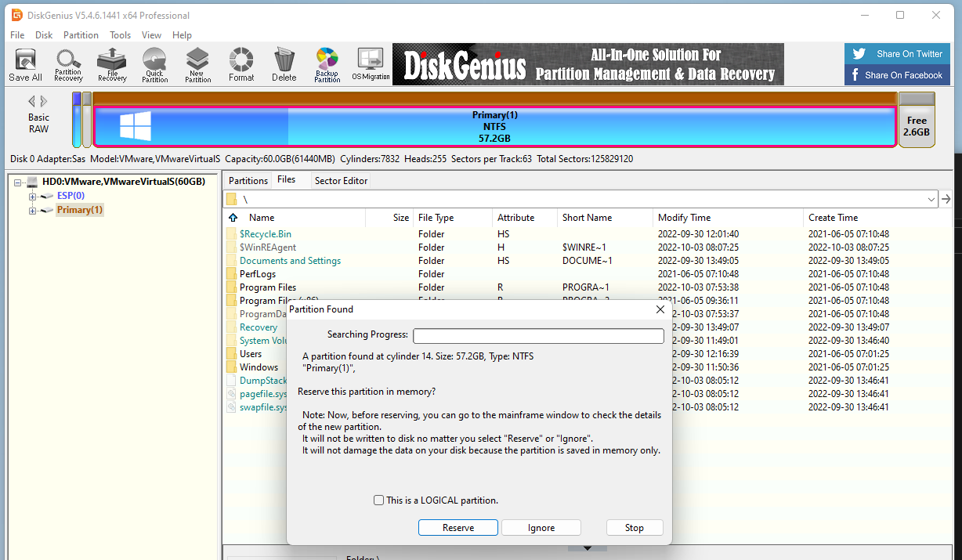Screen dimensions: 962x560
Task: Collapse the HD0 VMware disk tree node
Action: [x=17, y=182]
